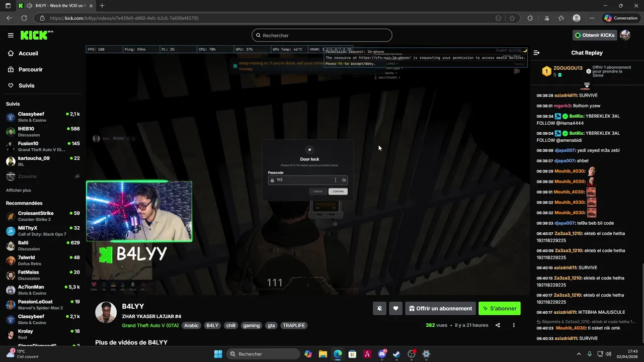Screen dimensions: 644x362
Task: Open Discord from taskbar
Action: pos(382,354)
